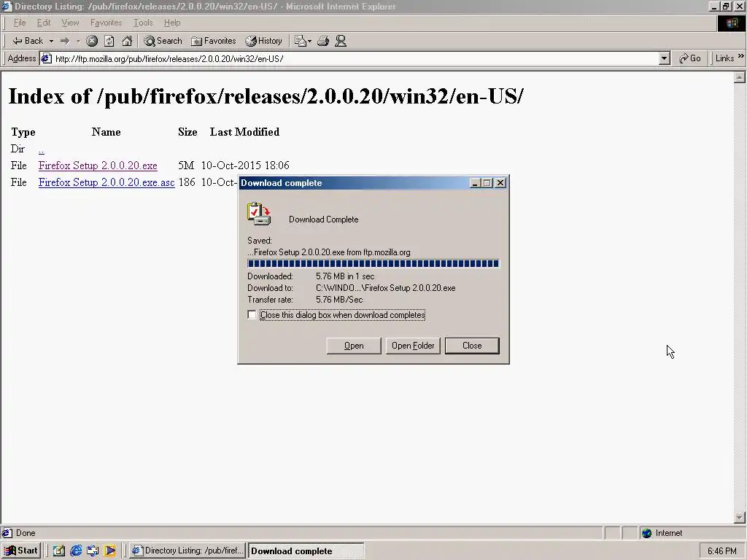
Task: Switch to Download complete taskbar button
Action: tap(306, 551)
